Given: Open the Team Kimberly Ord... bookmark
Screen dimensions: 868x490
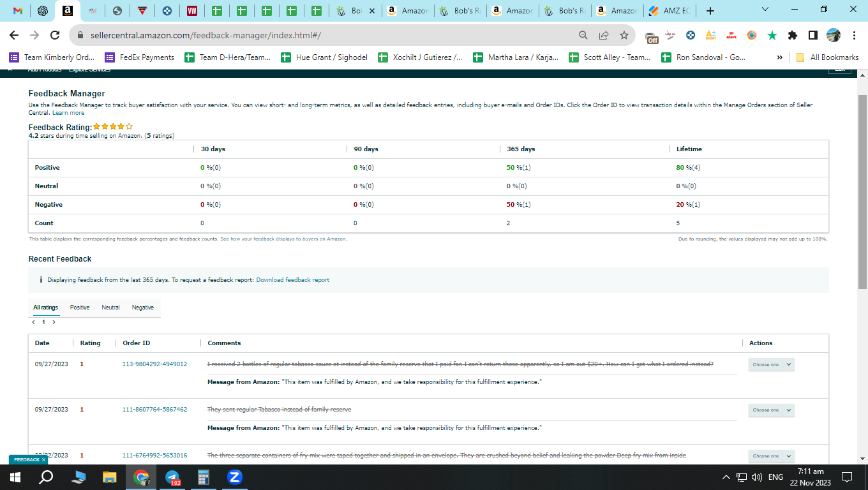Looking at the screenshot, I should pyautogui.click(x=52, y=57).
